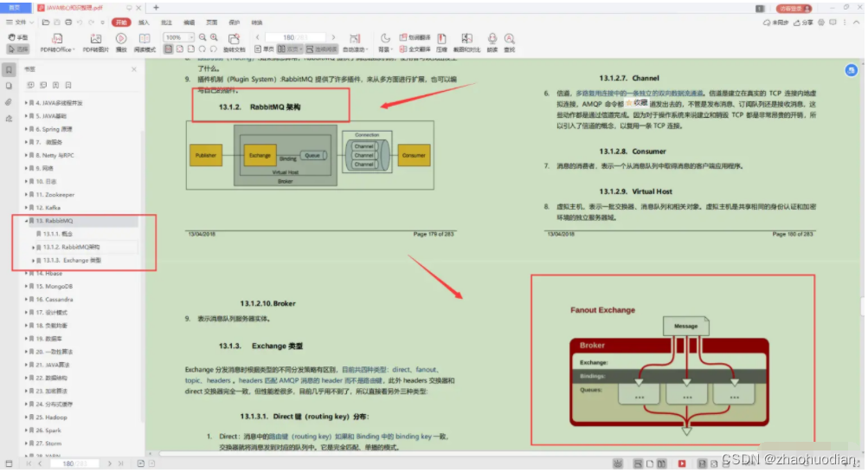Viewport: 868px width, 473px height.
Task: Open the PDF转Office converter
Action: [x=57, y=42]
